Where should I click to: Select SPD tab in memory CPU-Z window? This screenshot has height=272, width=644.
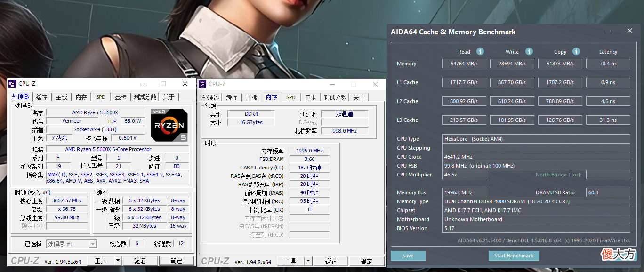click(291, 97)
